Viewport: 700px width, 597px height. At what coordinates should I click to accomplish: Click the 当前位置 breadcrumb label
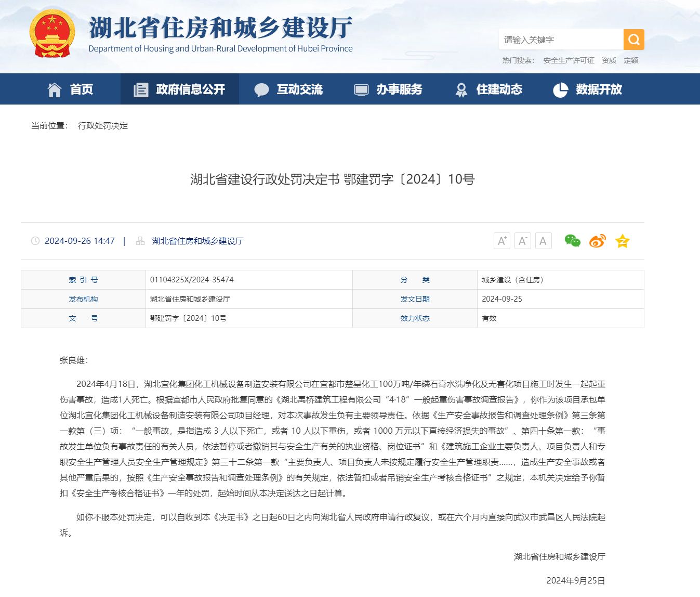point(48,126)
